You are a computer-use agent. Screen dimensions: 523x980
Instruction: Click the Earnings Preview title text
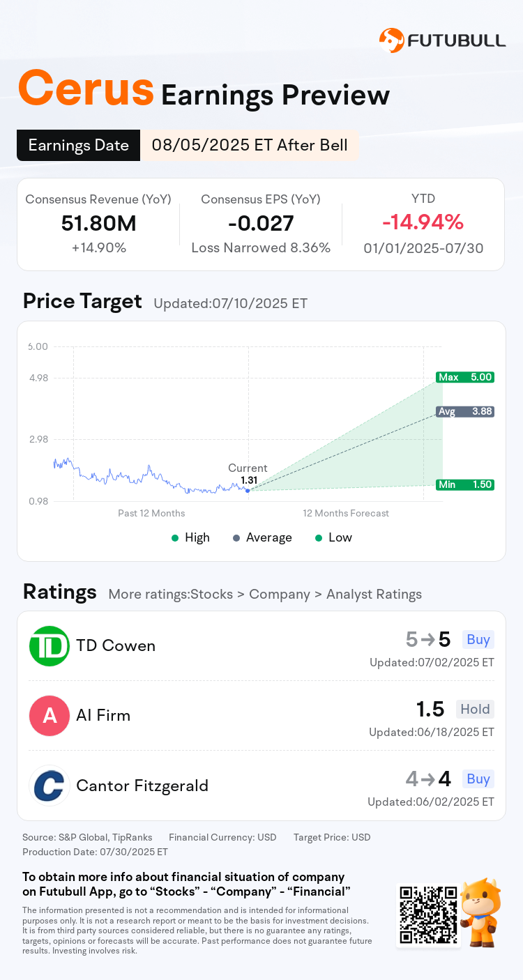pyautogui.click(x=275, y=95)
